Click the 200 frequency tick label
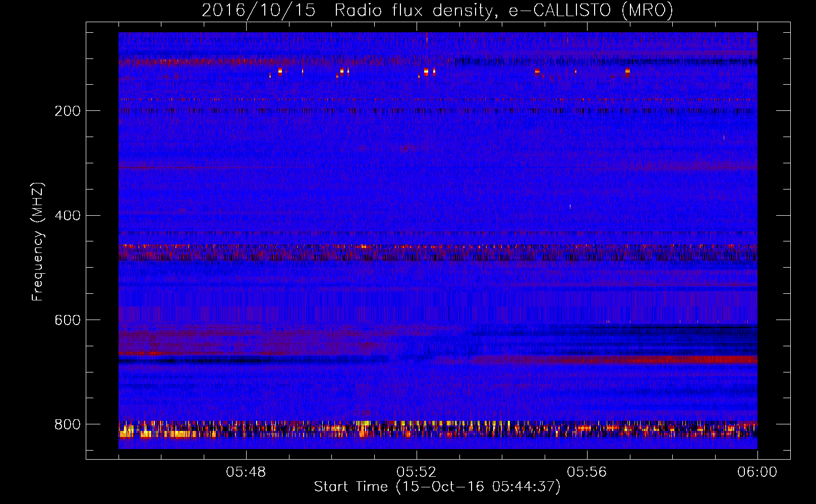The width and height of the screenshot is (816, 504). 68,111
